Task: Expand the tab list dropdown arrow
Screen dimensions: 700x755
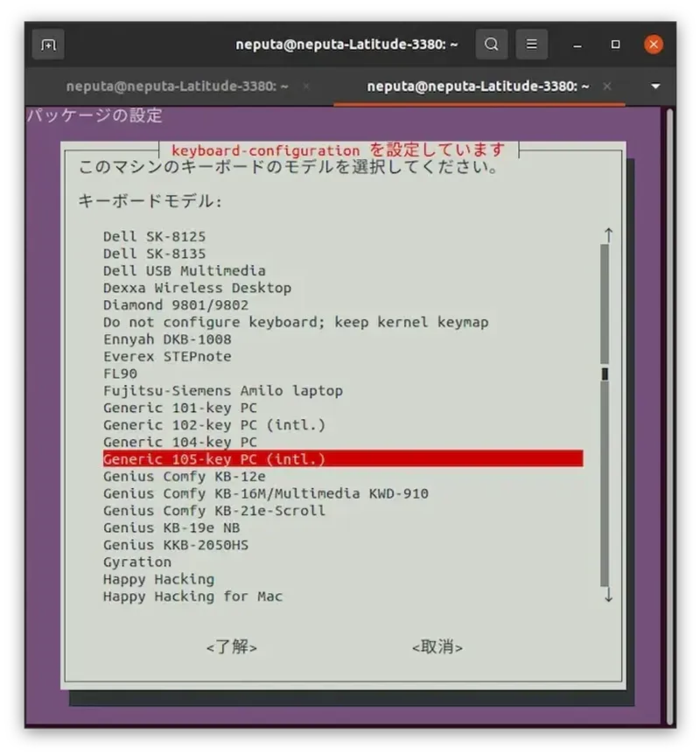Action: pyautogui.click(x=656, y=87)
